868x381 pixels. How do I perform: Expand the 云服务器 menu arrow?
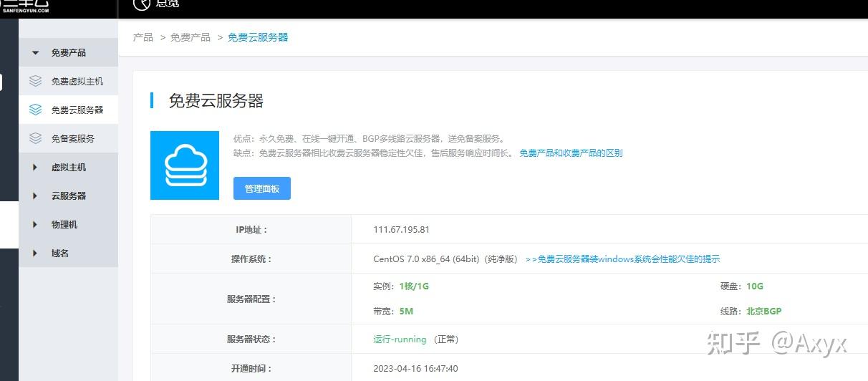click(x=35, y=196)
